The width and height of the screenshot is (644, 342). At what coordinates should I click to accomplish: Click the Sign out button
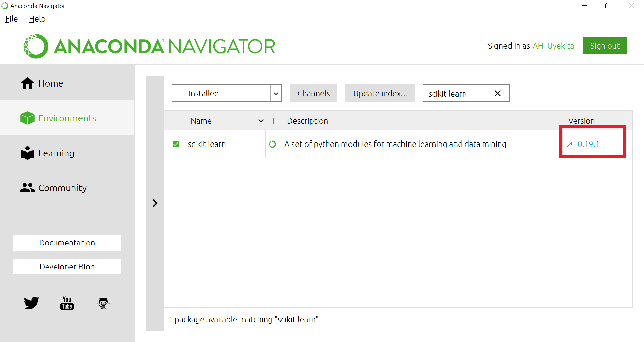pyautogui.click(x=605, y=46)
